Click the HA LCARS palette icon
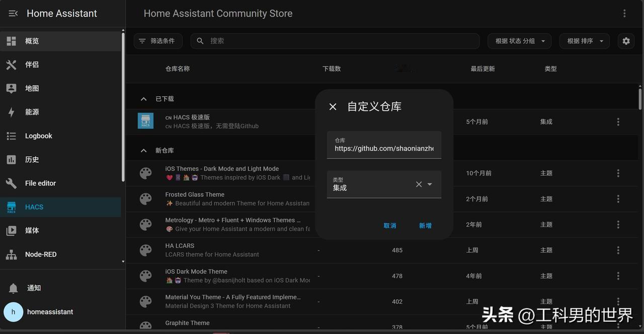 [145, 250]
